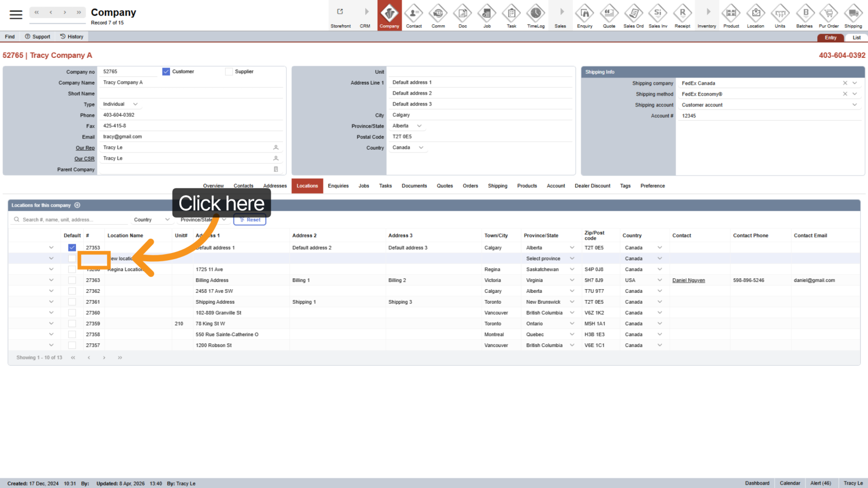Open the Job module
Image resolution: width=868 pixels, height=488 pixels.
point(487,15)
